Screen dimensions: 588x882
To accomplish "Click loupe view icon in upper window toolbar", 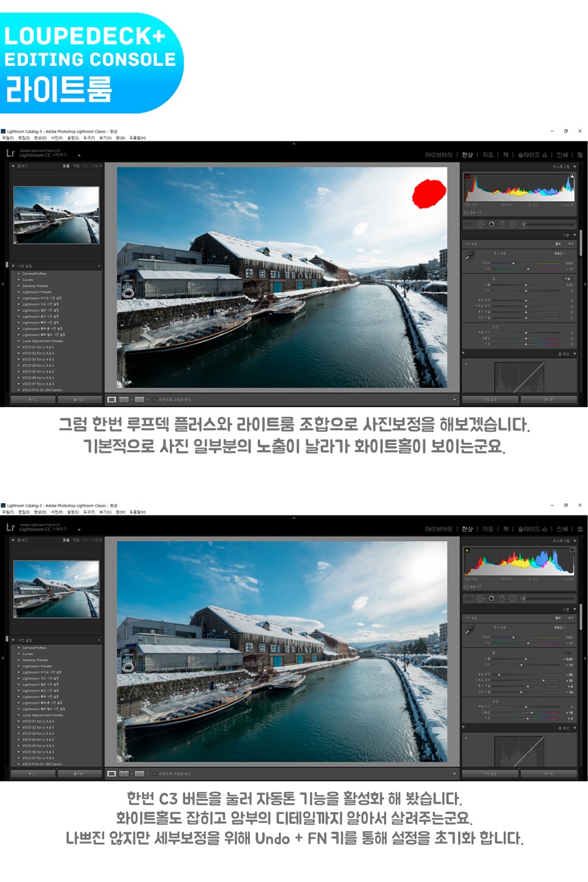I will pos(112,399).
